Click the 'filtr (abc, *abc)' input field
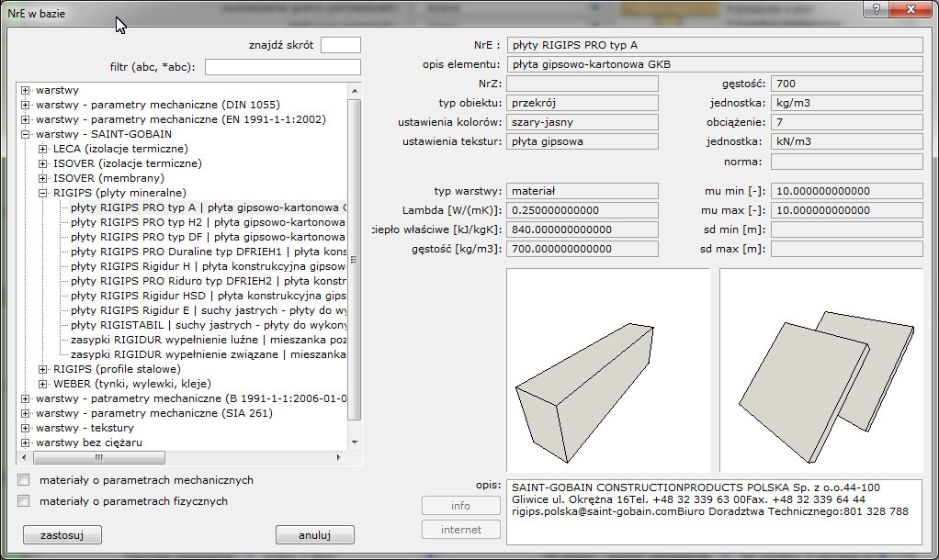 (x=283, y=67)
